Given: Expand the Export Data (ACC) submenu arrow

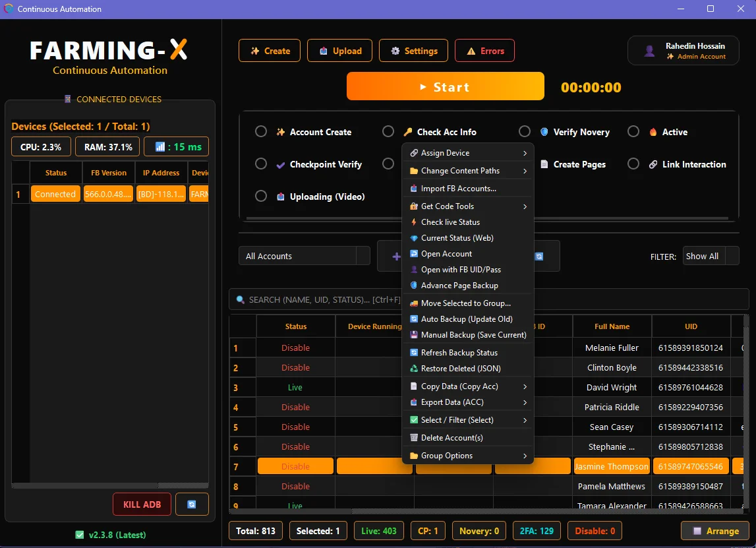Looking at the screenshot, I should [x=525, y=402].
